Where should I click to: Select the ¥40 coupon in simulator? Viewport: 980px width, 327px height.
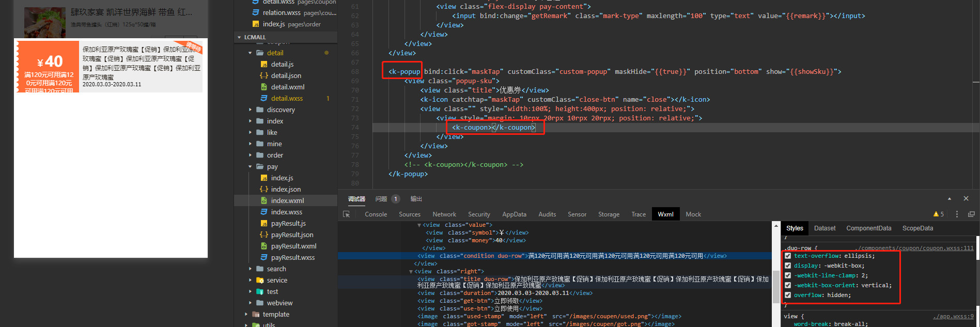click(110, 67)
